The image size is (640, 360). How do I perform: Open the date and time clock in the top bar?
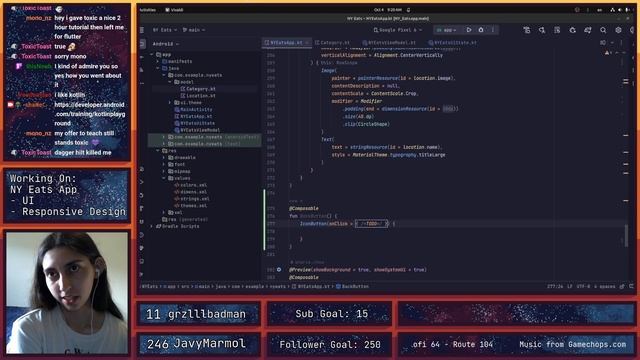[388, 10]
